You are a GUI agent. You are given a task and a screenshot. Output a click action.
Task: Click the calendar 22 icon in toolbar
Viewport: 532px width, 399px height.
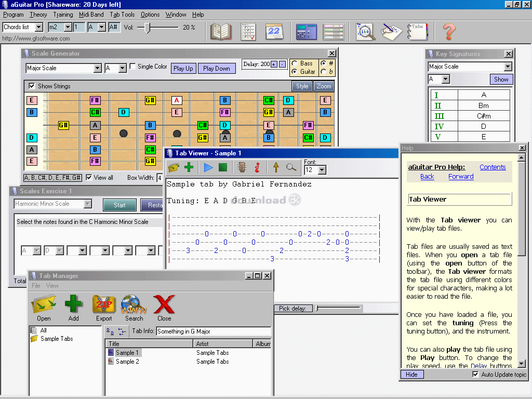click(274, 32)
